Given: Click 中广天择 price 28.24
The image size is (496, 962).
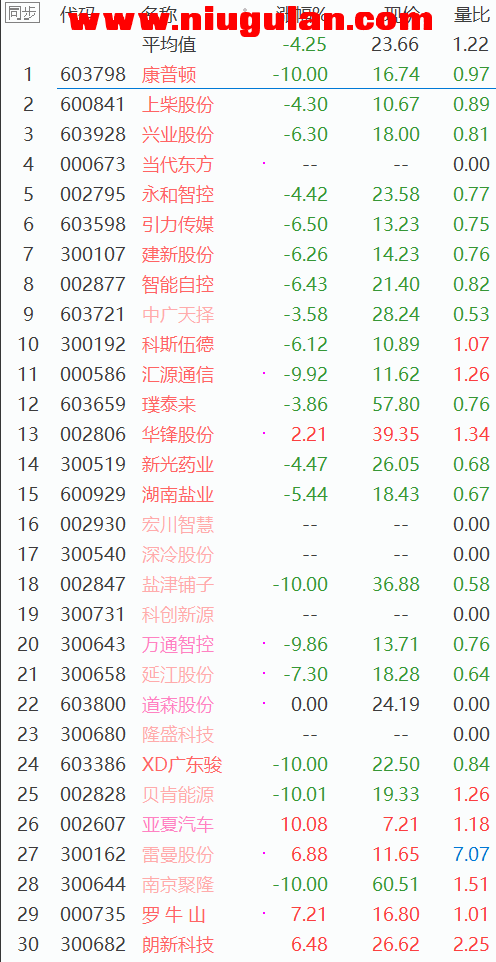Looking at the screenshot, I should point(396,315).
